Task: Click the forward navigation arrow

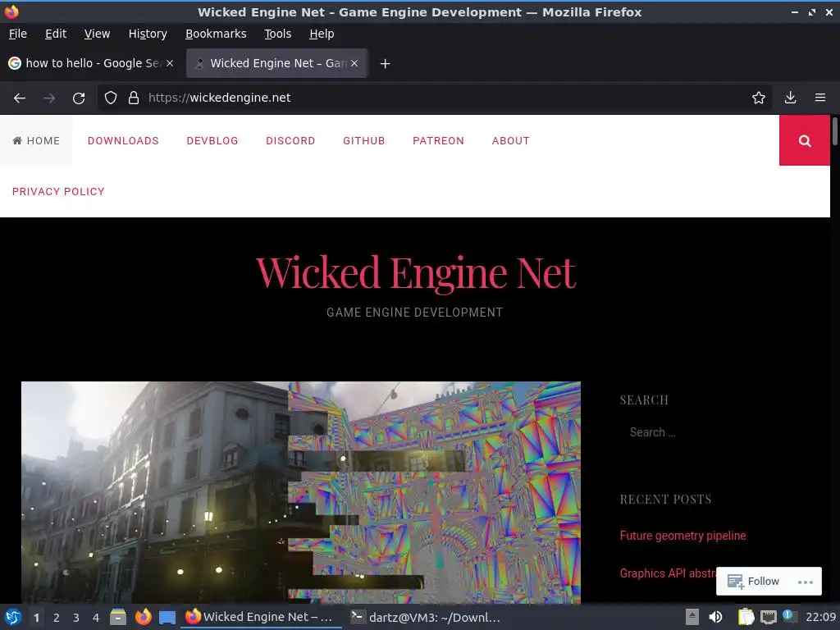Action: point(49,98)
